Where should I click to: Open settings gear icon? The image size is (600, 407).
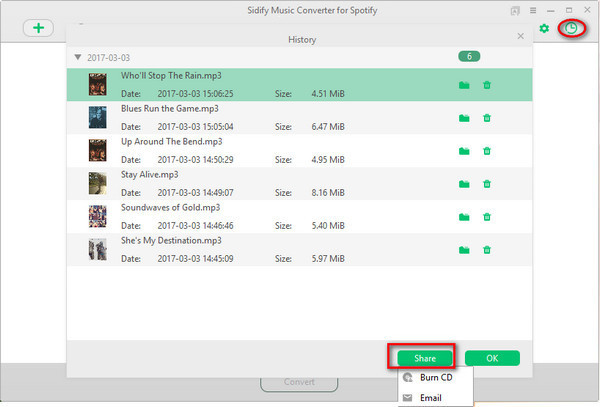[544, 28]
